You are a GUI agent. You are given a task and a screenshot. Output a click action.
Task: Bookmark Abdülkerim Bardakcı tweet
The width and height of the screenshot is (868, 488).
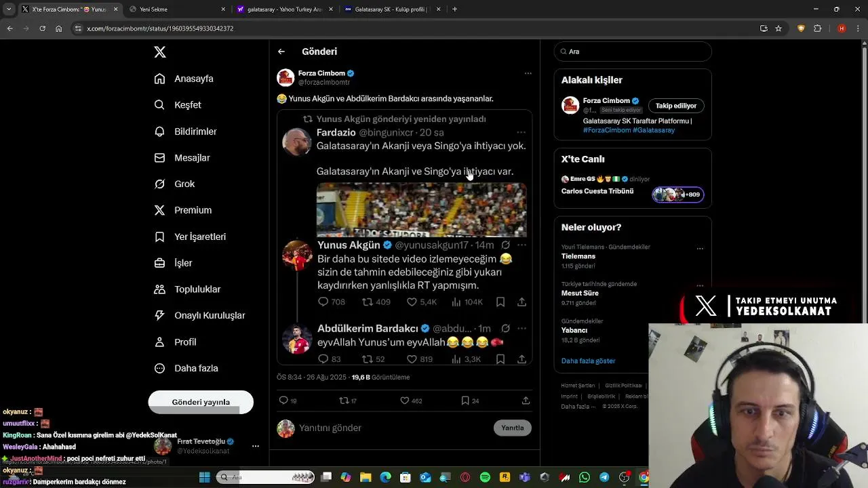pos(500,359)
